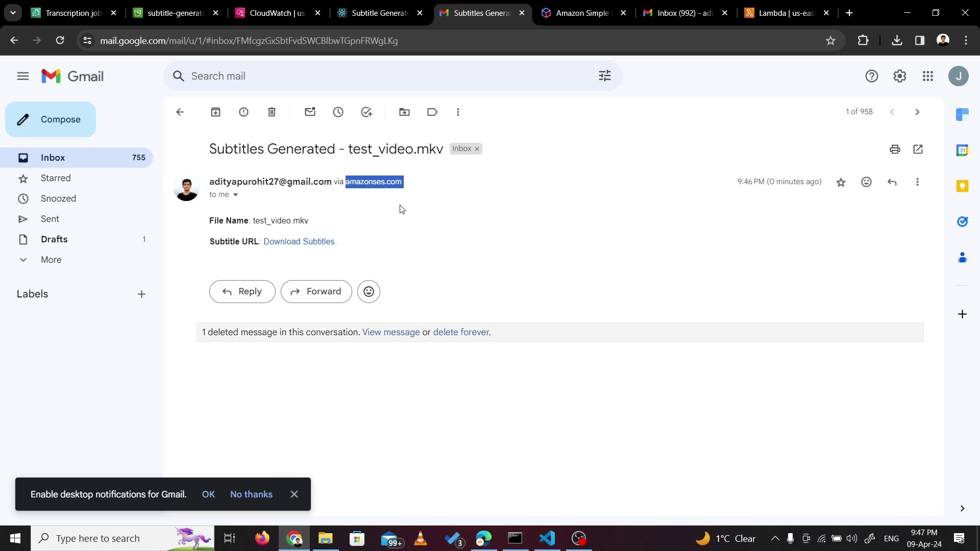Click the Forward button

click(316, 292)
